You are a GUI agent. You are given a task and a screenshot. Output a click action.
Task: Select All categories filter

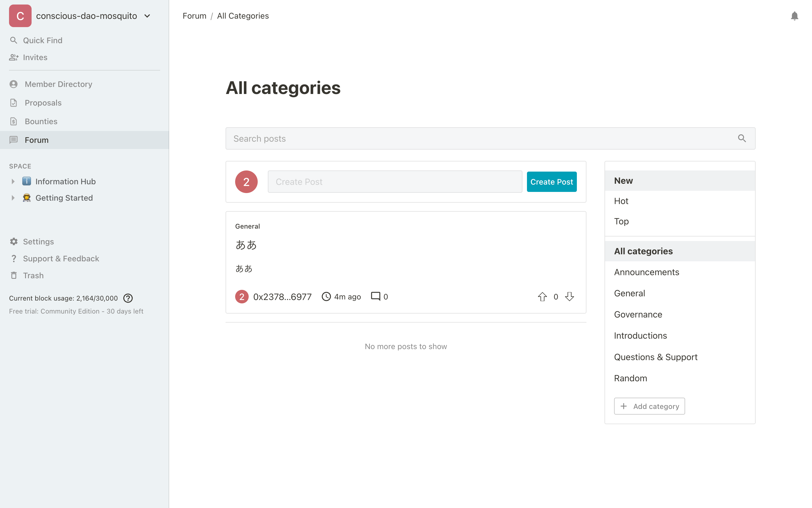(680, 251)
